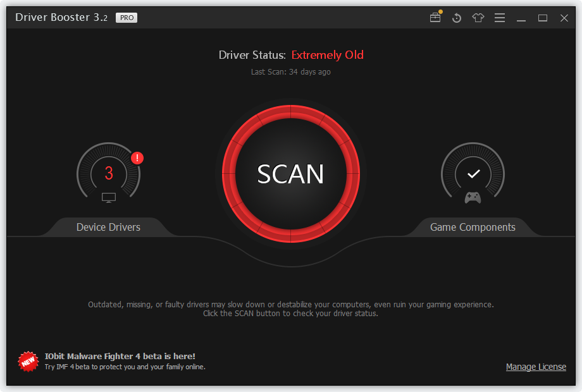Click the PRO edition badge
The height and width of the screenshot is (392, 582).
tap(127, 18)
